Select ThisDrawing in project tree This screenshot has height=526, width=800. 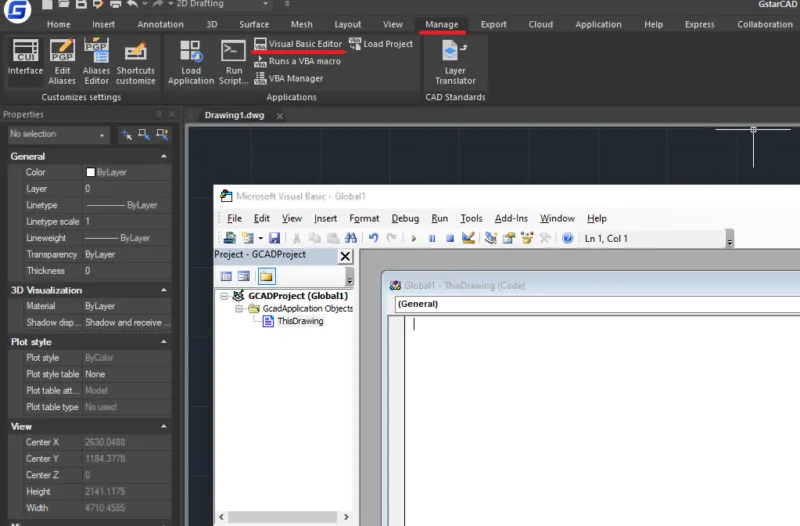pyautogui.click(x=299, y=321)
